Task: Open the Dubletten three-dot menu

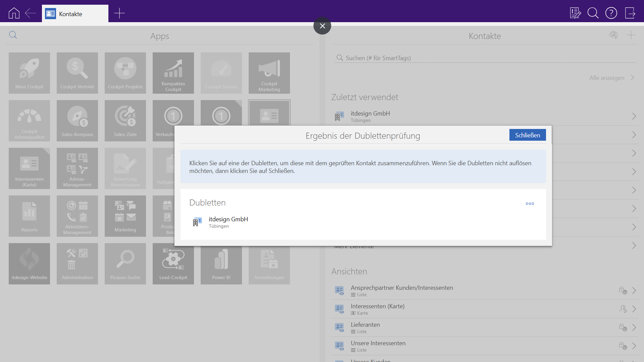Action: (x=530, y=203)
